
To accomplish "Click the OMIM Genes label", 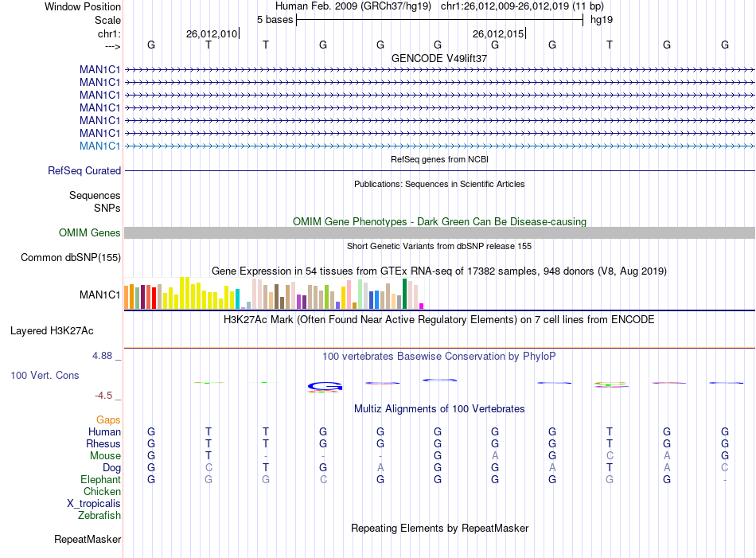I will pyautogui.click(x=90, y=233).
